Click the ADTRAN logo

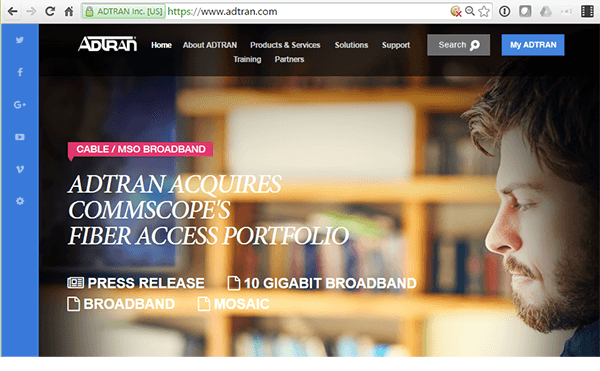pyautogui.click(x=108, y=44)
